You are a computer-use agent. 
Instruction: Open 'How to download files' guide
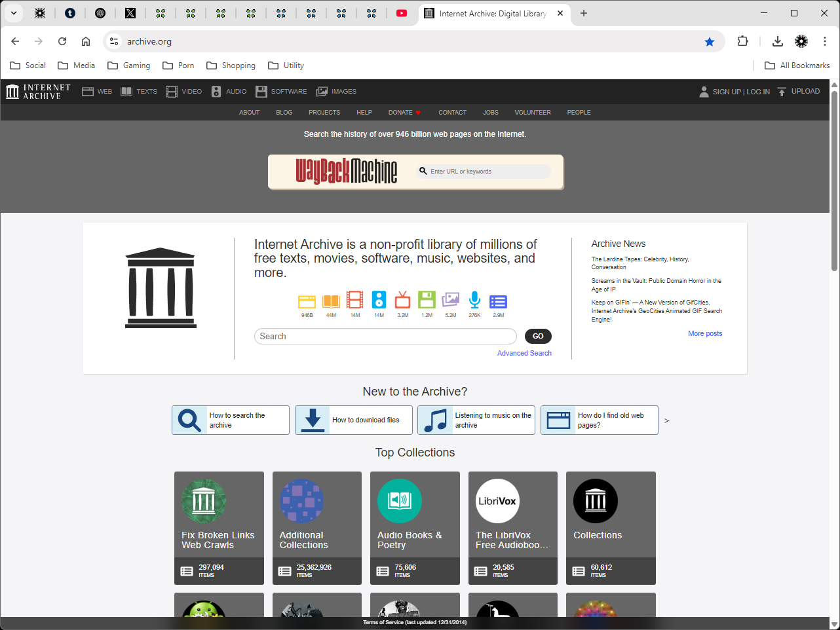click(x=354, y=420)
